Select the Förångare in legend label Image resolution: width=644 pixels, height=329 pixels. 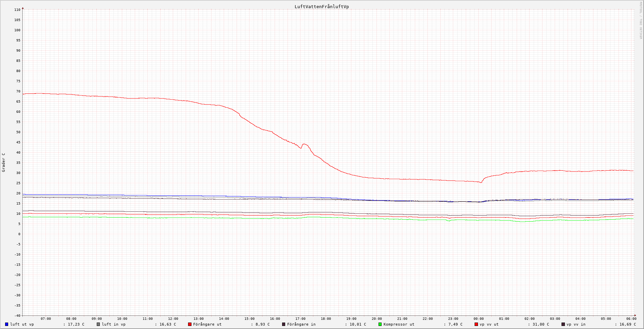point(301,324)
